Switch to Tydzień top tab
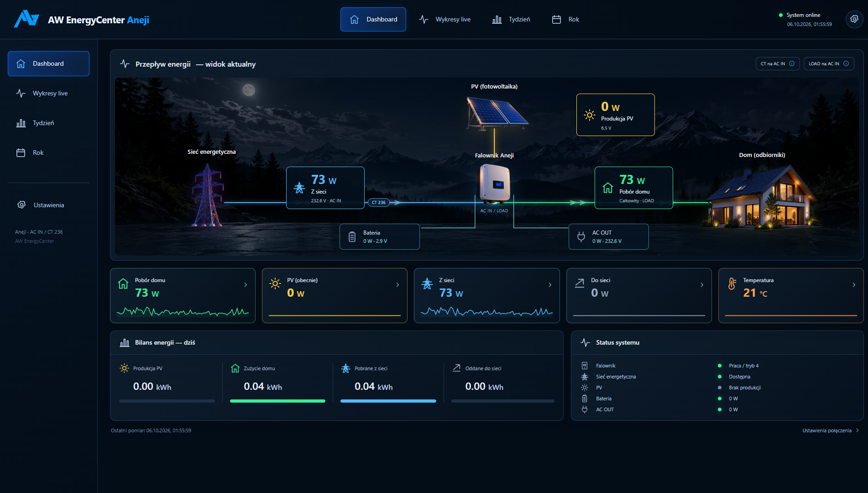 coord(511,19)
